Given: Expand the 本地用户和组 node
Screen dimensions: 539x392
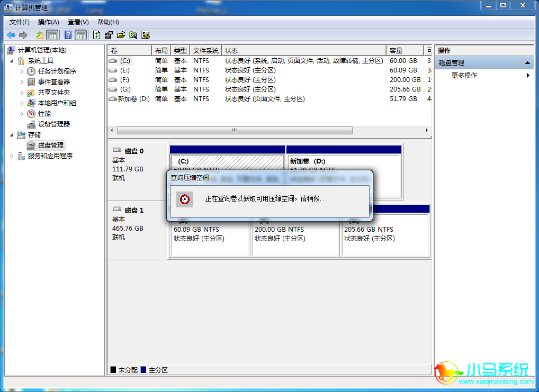Looking at the screenshot, I should pyautogui.click(x=22, y=103).
